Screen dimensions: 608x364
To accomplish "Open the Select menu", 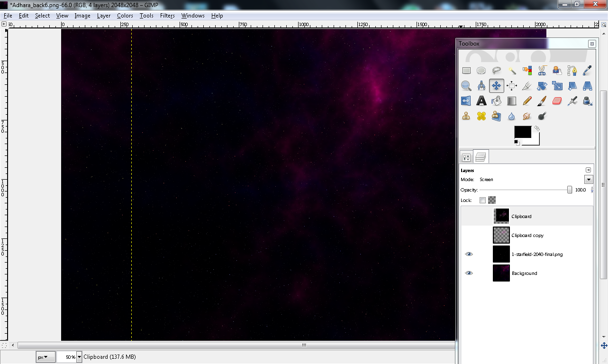I will click(x=42, y=16).
